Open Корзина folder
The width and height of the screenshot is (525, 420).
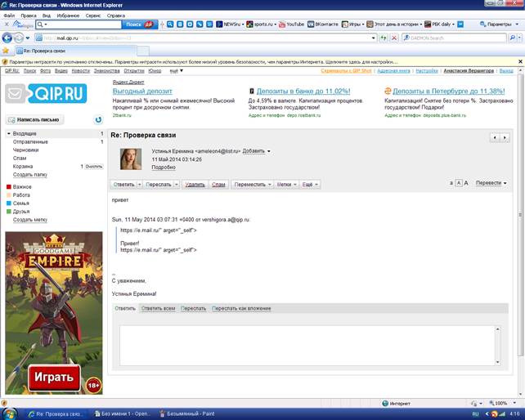[x=23, y=167]
